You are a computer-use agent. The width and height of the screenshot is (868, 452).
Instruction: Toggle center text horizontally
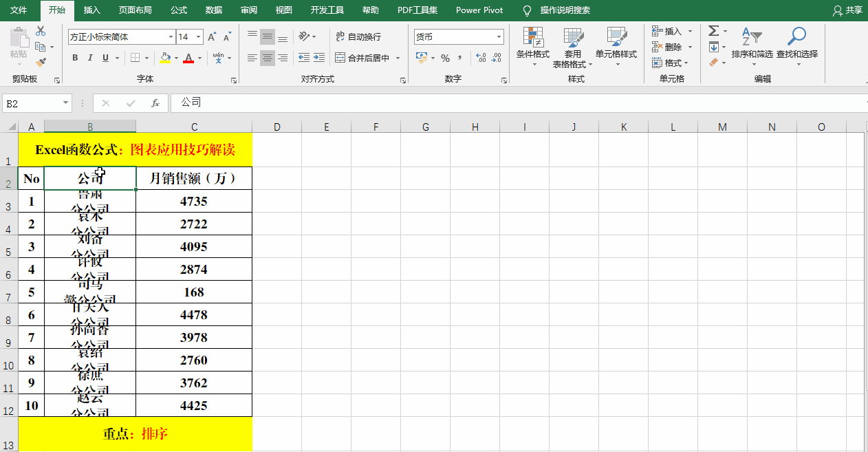tap(268, 58)
